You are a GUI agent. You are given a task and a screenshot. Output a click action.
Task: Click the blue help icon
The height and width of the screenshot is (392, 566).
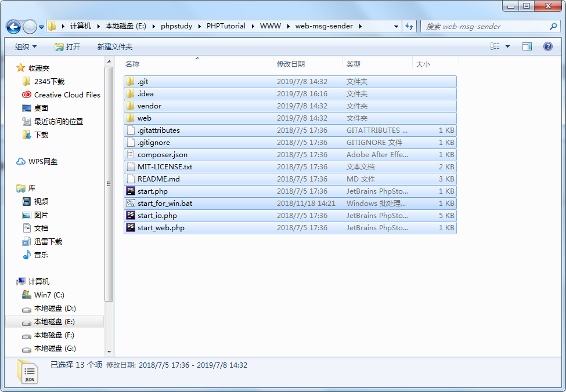point(547,46)
